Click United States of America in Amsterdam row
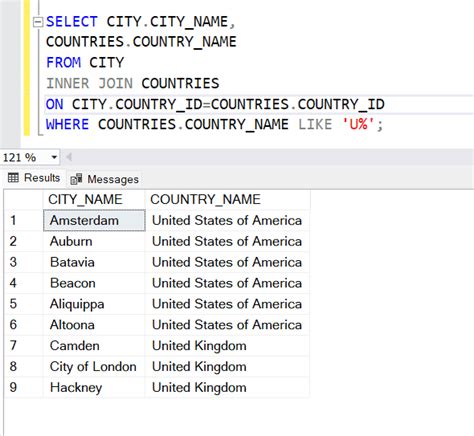This screenshot has height=436, width=474. coord(227,220)
